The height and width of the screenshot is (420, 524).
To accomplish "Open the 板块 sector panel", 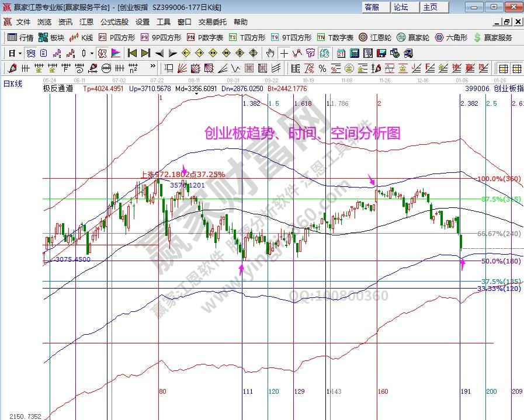I will point(51,37).
